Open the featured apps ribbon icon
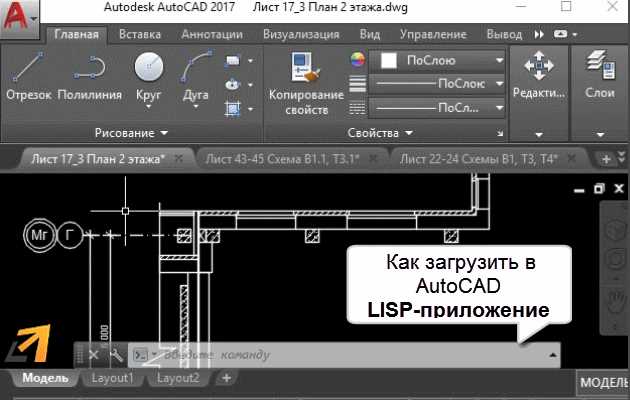The width and height of the screenshot is (630, 400). [560, 34]
